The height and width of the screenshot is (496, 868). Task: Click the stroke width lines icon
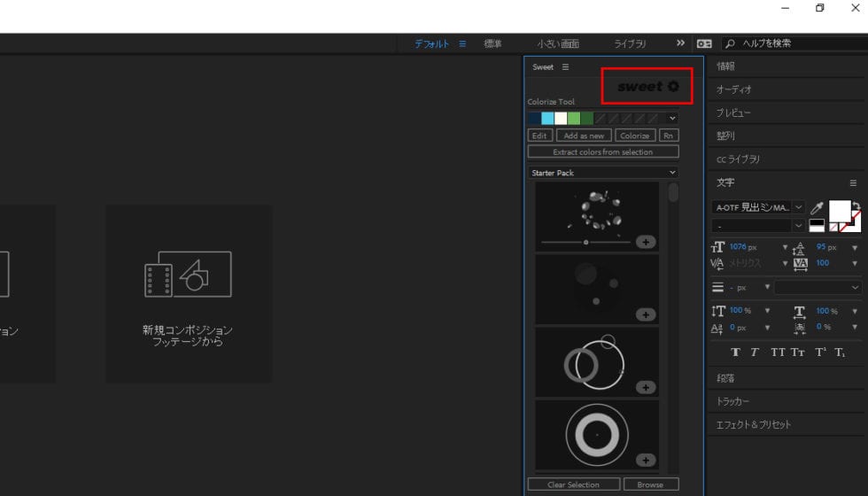pyautogui.click(x=718, y=287)
